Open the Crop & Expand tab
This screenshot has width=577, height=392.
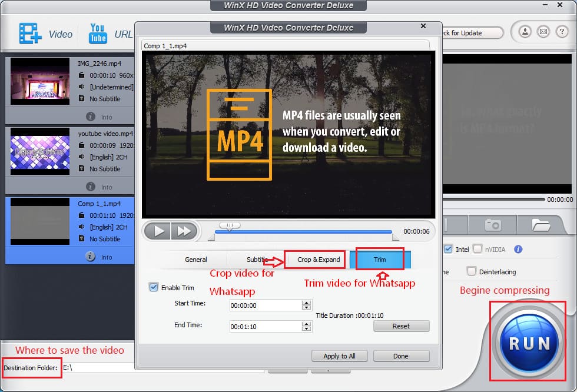click(x=319, y=260)
